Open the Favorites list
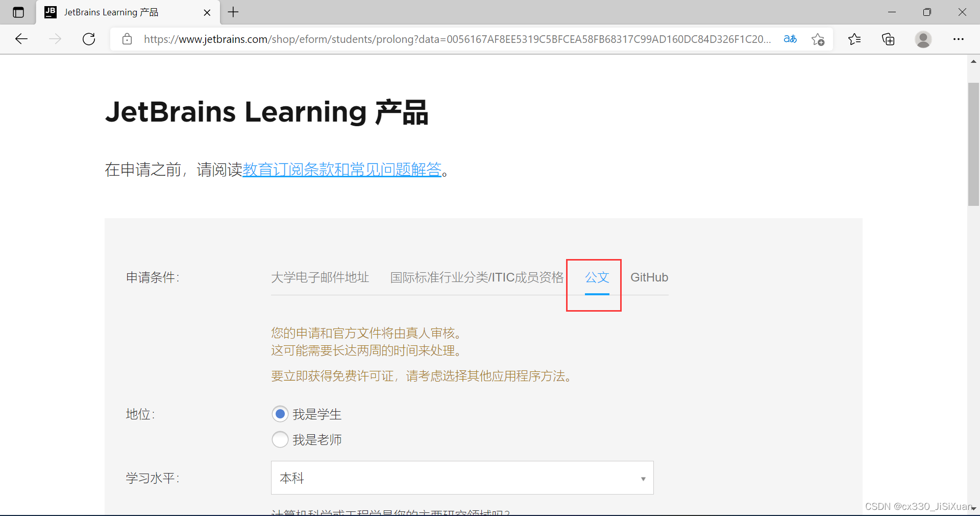Image resolution: width=980 pixels, height=516 pixels. point(854,39)
